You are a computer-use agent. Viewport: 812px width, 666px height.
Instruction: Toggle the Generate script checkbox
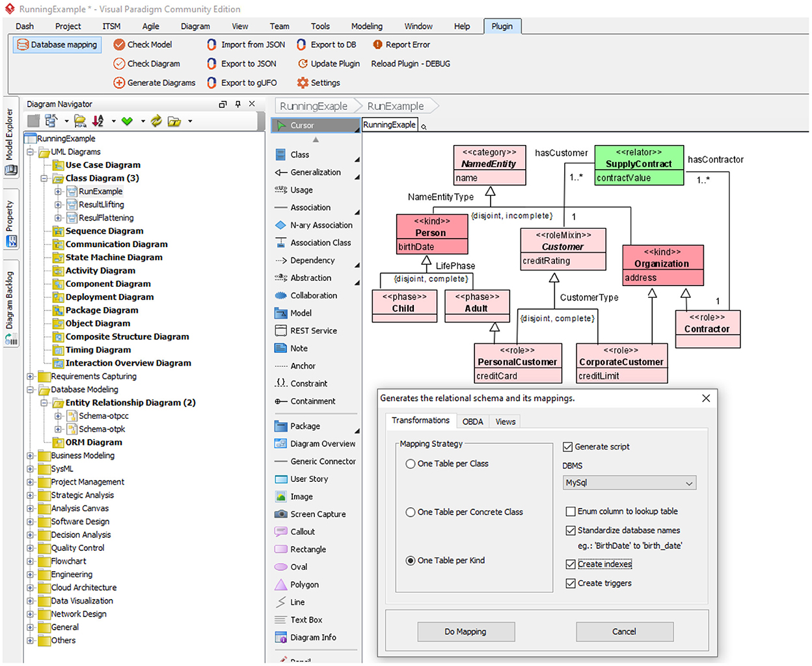[567, 447]
